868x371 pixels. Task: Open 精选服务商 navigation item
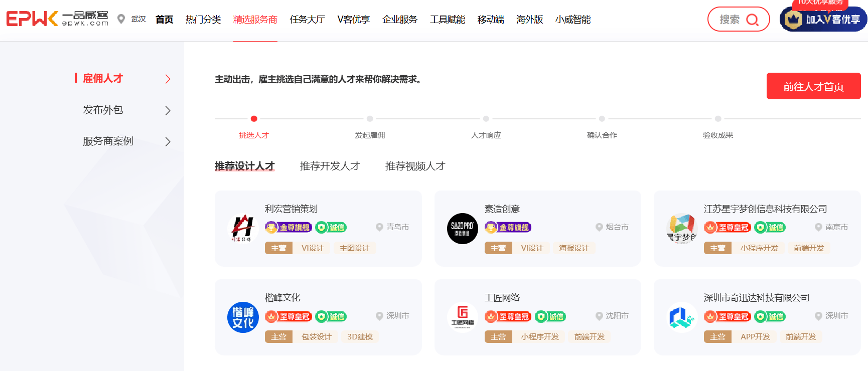[x=255, y=19]
